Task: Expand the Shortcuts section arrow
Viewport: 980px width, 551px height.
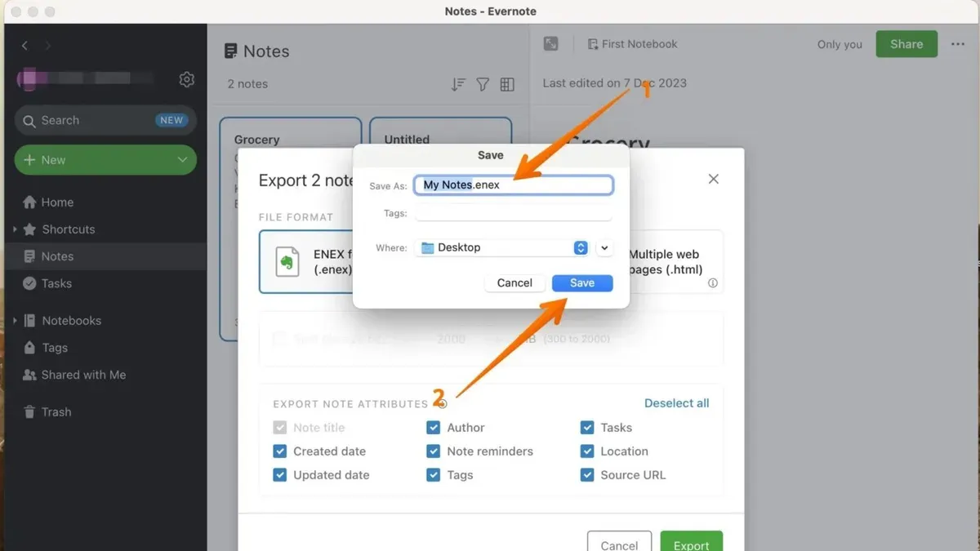Action: pos(15,229)
